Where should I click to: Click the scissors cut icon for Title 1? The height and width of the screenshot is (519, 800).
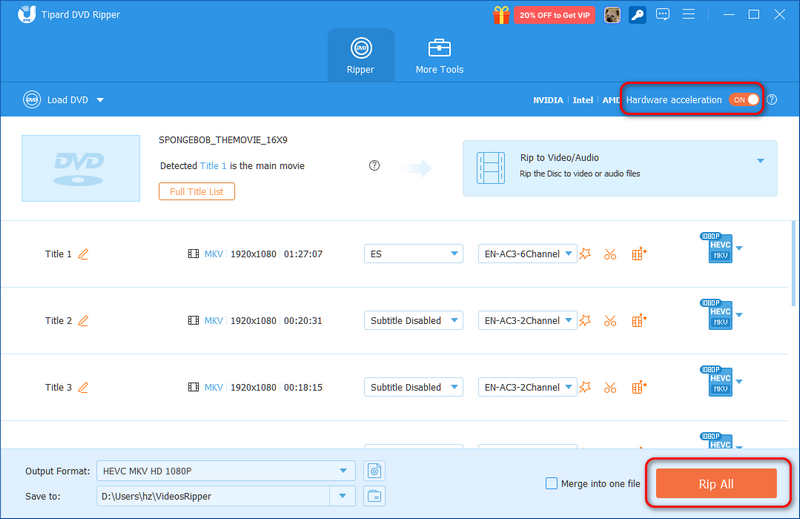[x=610, y=254]
